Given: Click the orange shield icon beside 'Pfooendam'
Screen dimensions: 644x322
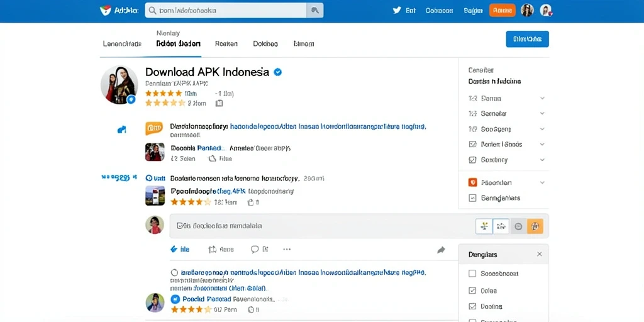Looking at the screenshot, I should (x=472, y=183).
